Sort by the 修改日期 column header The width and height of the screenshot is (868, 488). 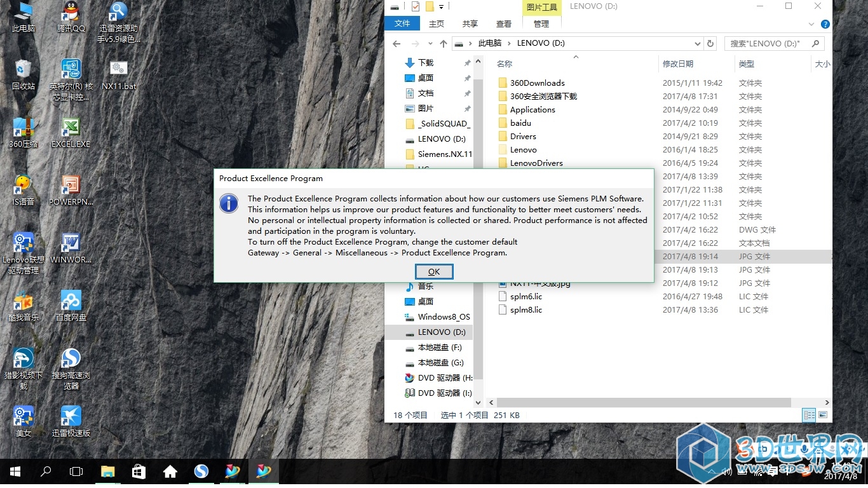(678, 64)
